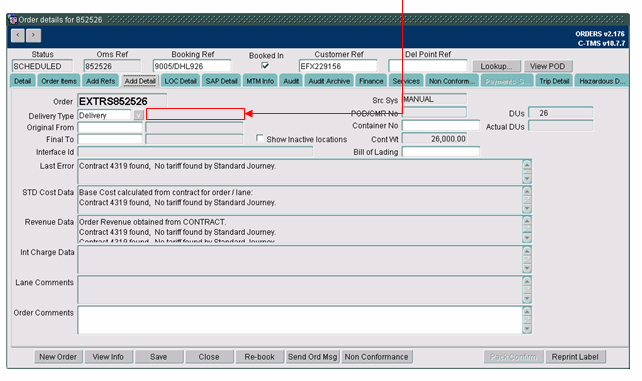Click the Order details window title icon
This screenshot has width=642, height=381.
point(12,19)
